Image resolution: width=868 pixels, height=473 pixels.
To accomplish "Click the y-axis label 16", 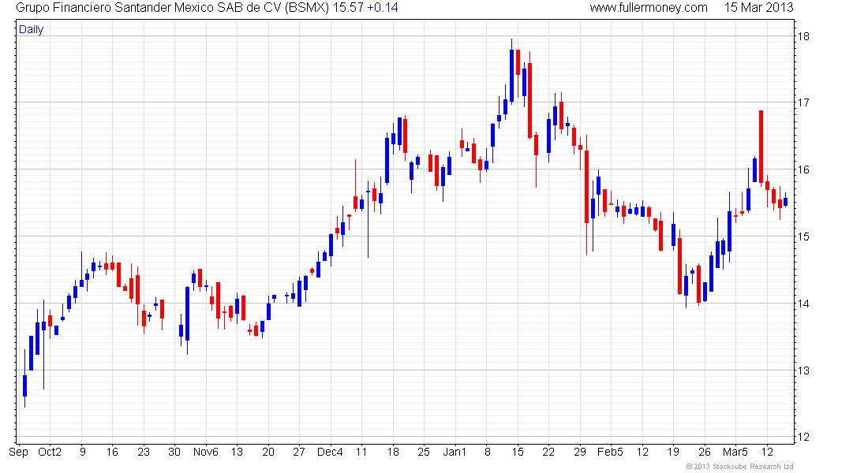I will pos(803,169).
